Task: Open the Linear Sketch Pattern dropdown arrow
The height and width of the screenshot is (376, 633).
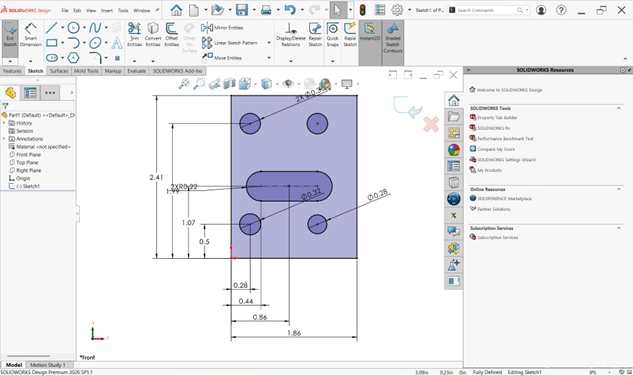Action: pyautogui.click(x=269, y=43)
